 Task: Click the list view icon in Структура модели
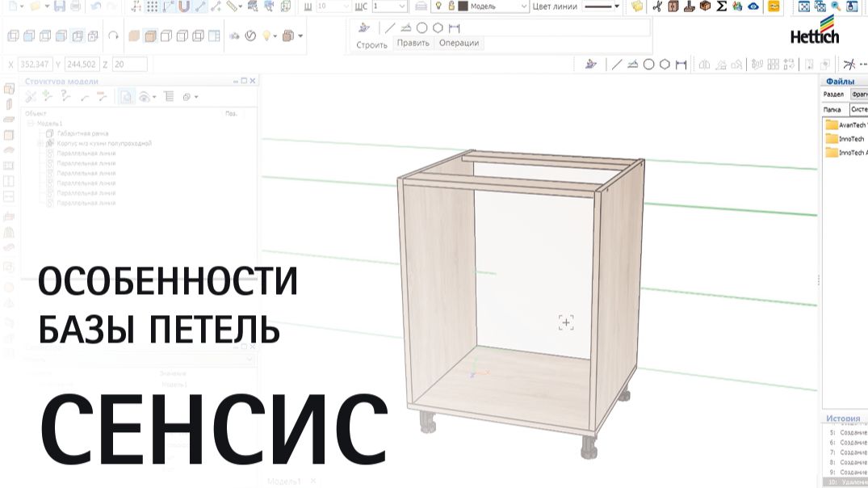(x=169, y=97)
